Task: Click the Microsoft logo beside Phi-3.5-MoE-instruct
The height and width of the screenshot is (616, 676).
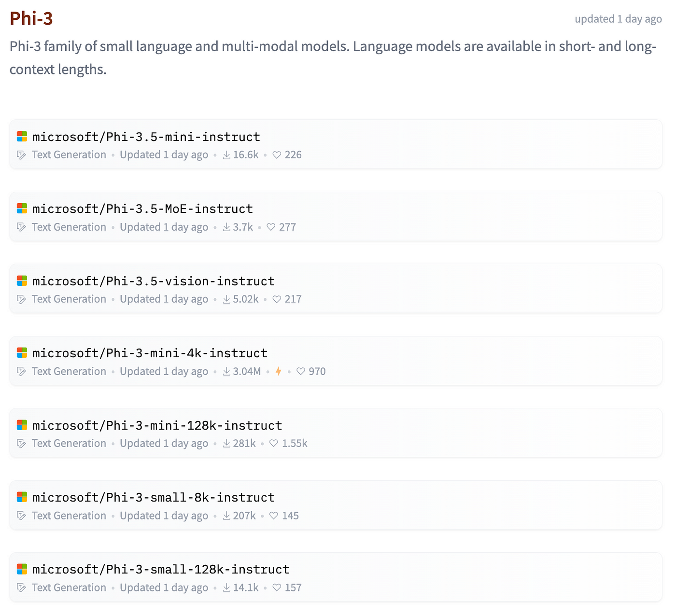Action: (x=22, y=209)
